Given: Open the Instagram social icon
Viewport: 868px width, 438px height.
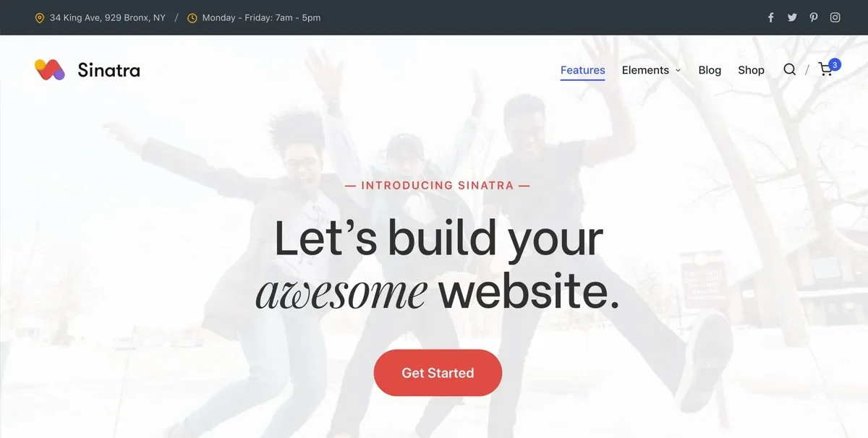Looking at the screenshot, I should click(835, 17).
